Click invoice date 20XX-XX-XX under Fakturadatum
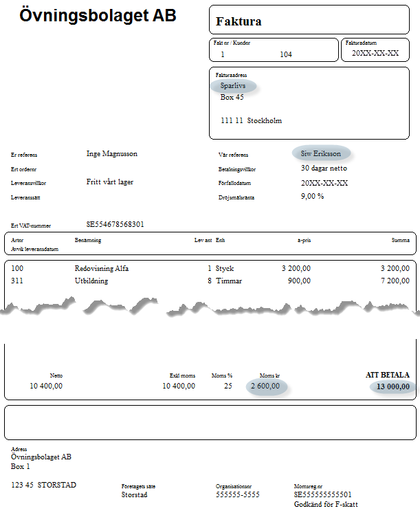Screen dimensions: 420x513 pos(375,53)
